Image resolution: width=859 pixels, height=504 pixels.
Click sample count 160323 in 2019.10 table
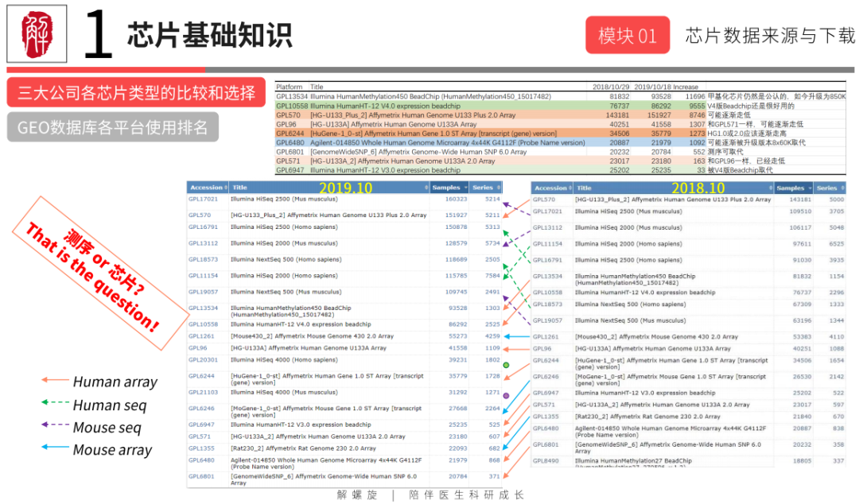point(456,200)
